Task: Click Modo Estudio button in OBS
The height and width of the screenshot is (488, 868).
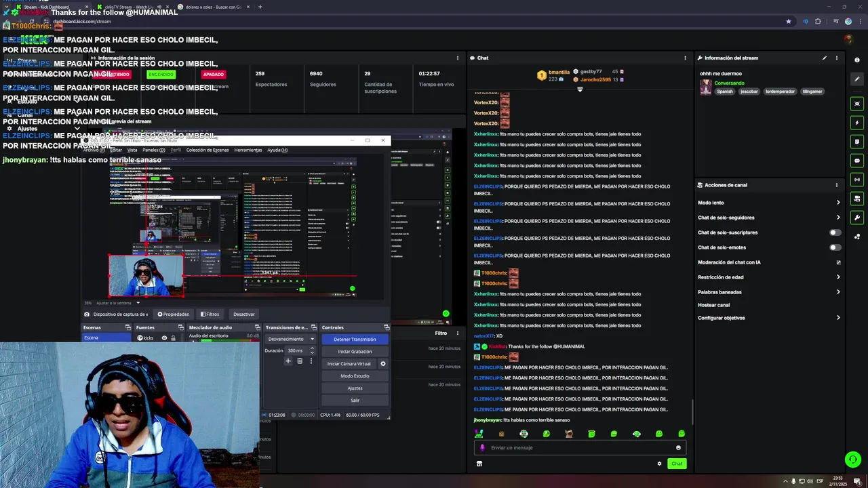Action: (x=355, y=376)
